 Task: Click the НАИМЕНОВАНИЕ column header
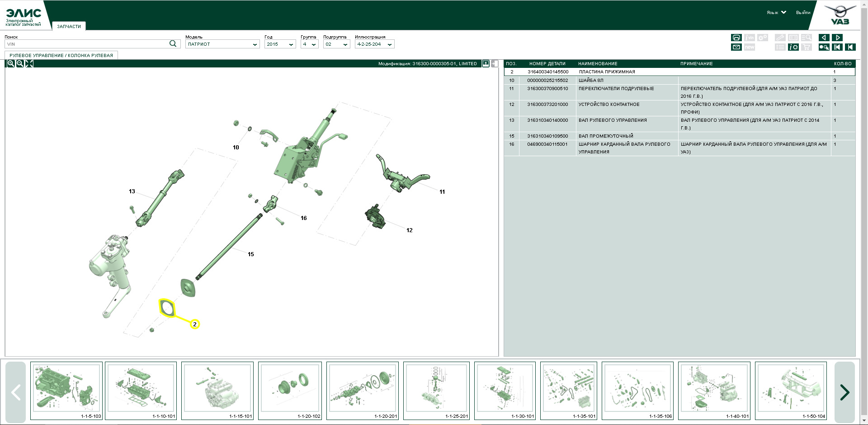coord(598,64)
